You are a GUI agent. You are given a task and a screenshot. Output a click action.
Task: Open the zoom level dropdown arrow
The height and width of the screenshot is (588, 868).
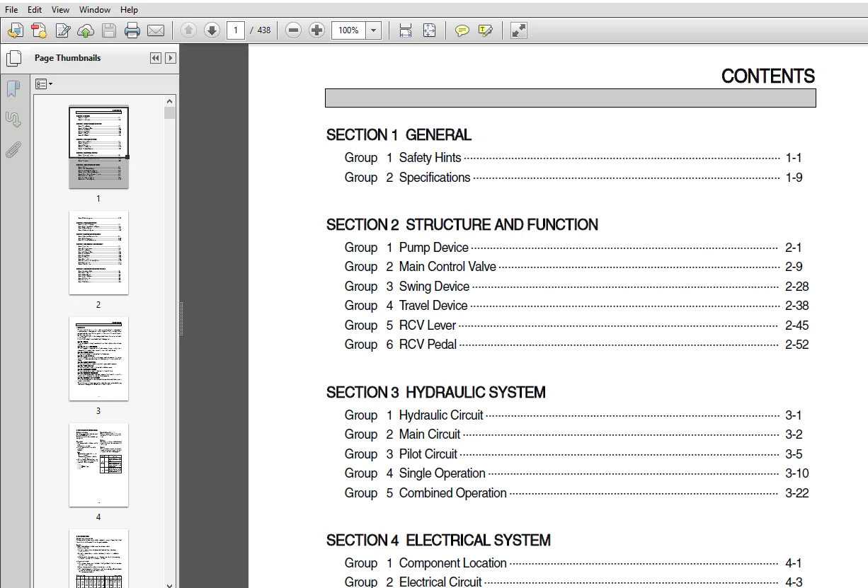click(374, 30)
